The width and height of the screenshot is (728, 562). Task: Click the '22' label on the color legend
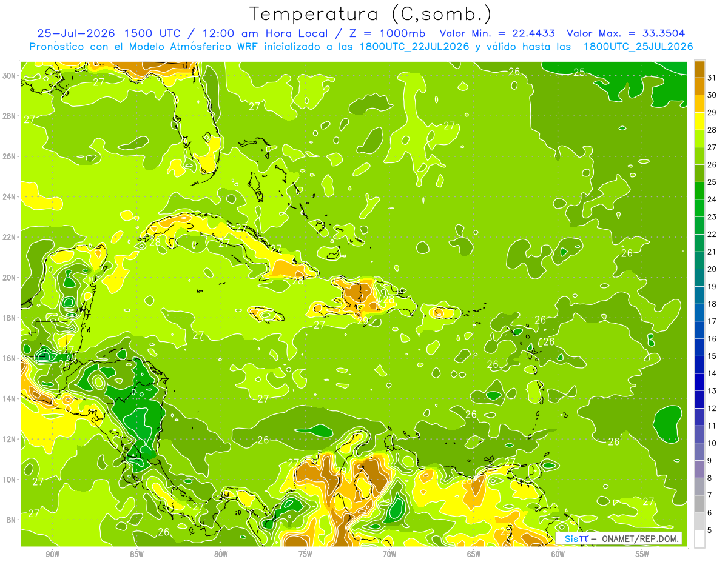712,234
